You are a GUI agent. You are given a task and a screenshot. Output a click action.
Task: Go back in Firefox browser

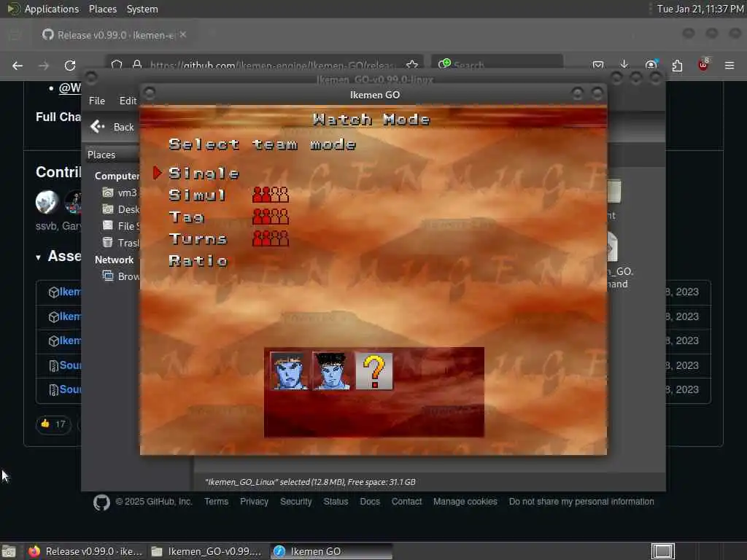(18, 66)
